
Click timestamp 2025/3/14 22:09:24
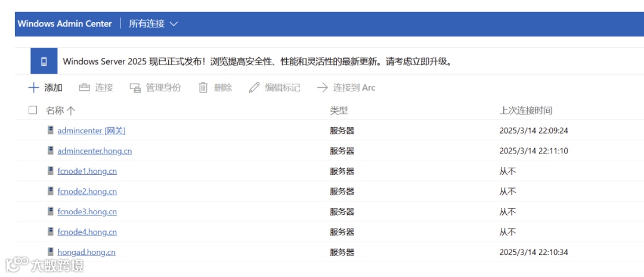(534, 131)
